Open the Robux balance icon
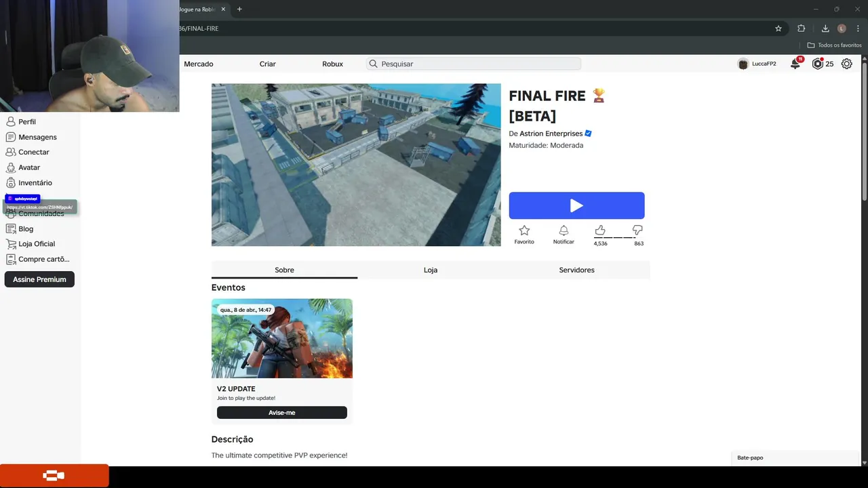 click(x=818, y=64)
